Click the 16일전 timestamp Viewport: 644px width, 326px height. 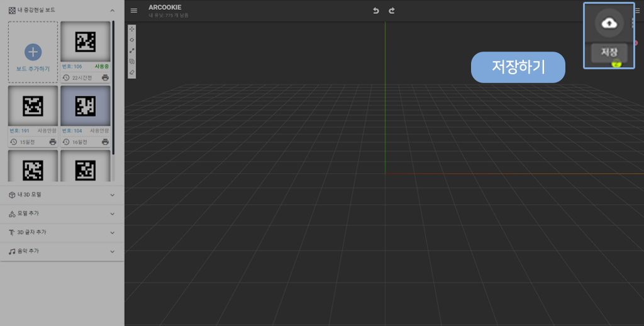coord(80,142)
